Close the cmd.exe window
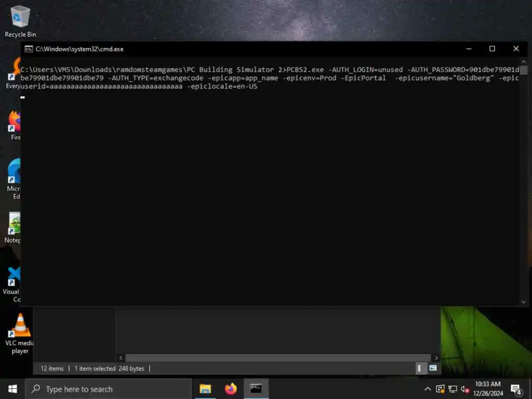Screen dimensions: 532x399 (x=516, y=49)
